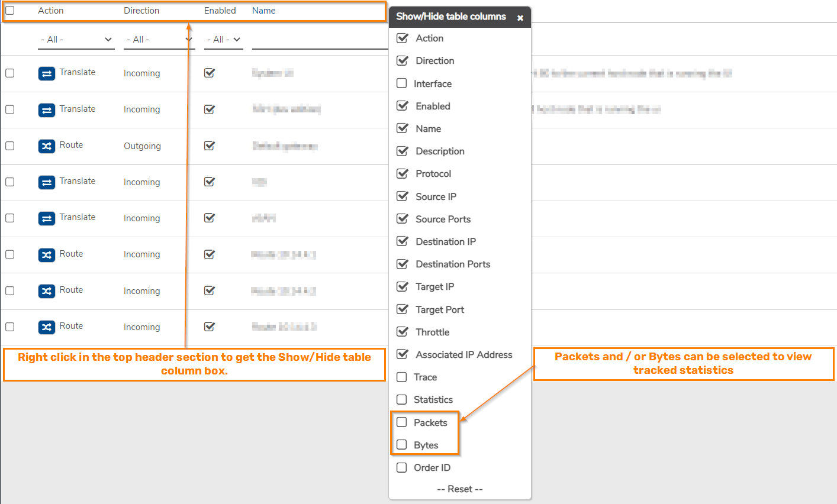Enable the Trace column option
This screenshot has height=504, width=837.
[402, 377]
